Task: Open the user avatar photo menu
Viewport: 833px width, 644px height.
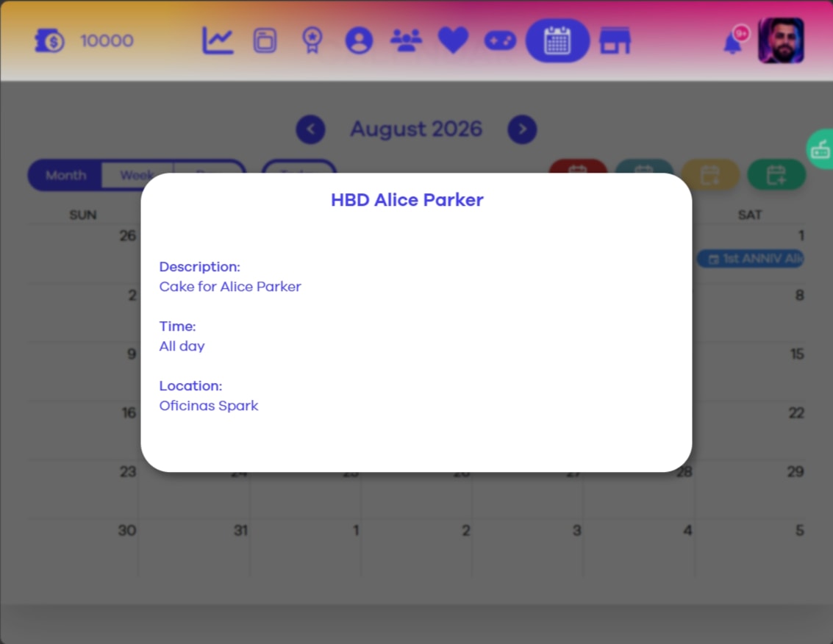Action: tap(780, 40)
